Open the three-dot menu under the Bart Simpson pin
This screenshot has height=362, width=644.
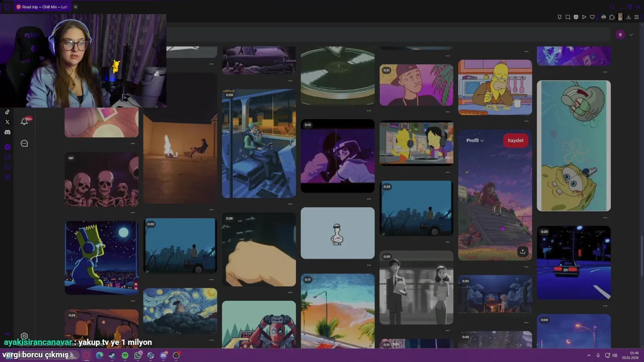coord(133,301)
